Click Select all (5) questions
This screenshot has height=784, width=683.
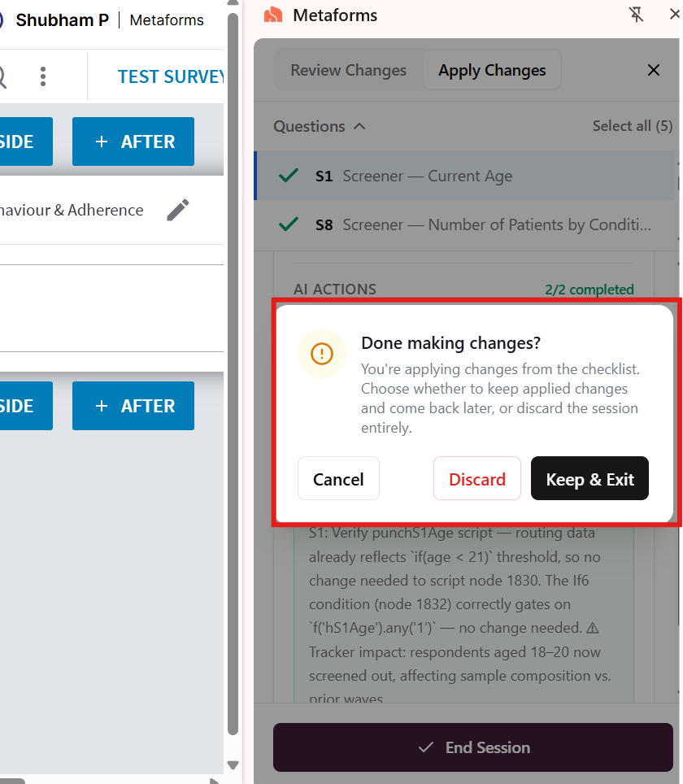(x=633, y=126)
